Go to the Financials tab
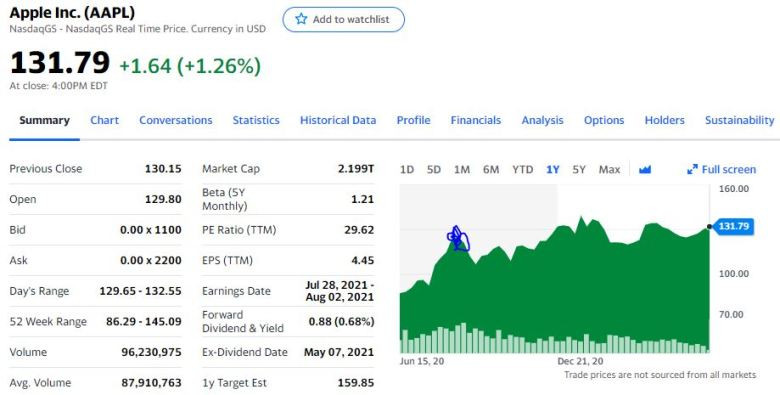The image size is (780, 395). [476, 120]
